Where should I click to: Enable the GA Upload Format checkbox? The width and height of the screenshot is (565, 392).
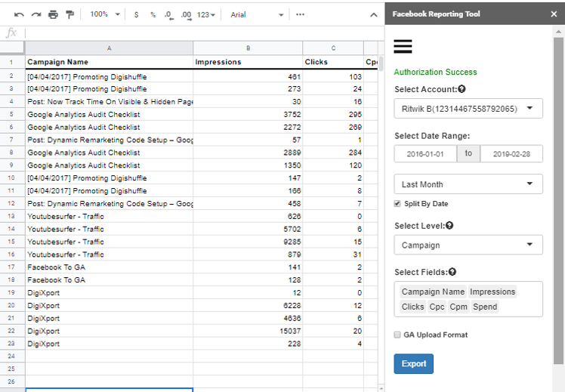(397, 335)
